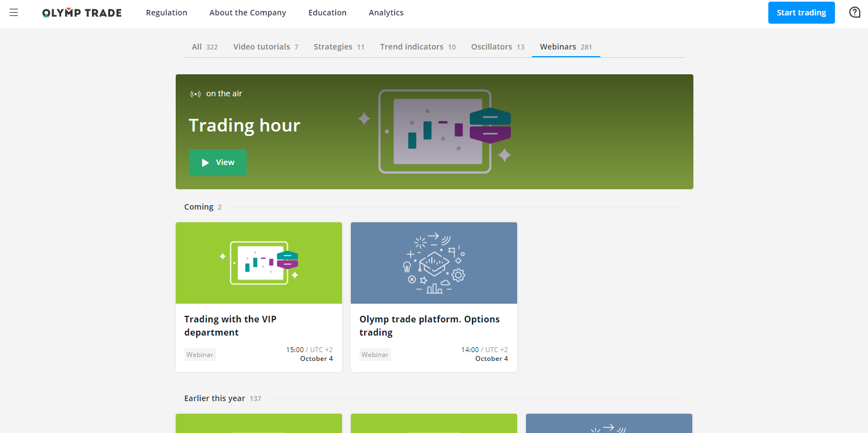Click the Start trading button

click(x=801, y=13)
